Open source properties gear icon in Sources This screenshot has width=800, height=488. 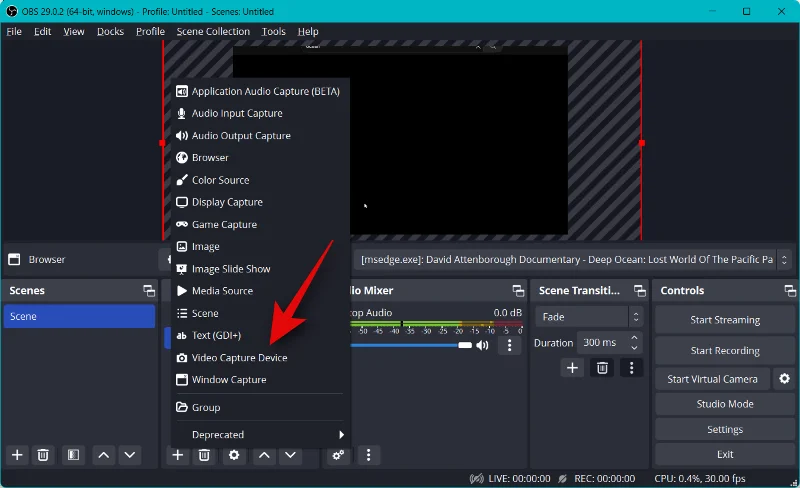tap(234, 455)
